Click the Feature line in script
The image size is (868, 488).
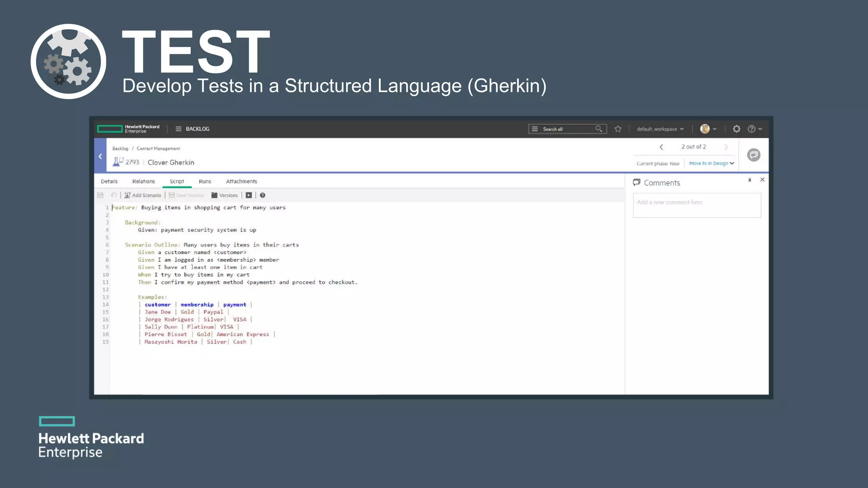coord(199,208)
